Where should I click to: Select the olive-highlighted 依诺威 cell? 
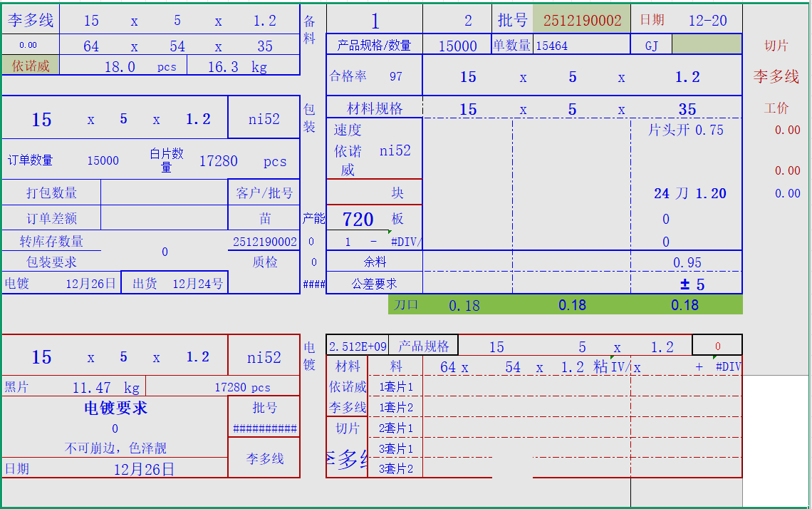[31, 66]
